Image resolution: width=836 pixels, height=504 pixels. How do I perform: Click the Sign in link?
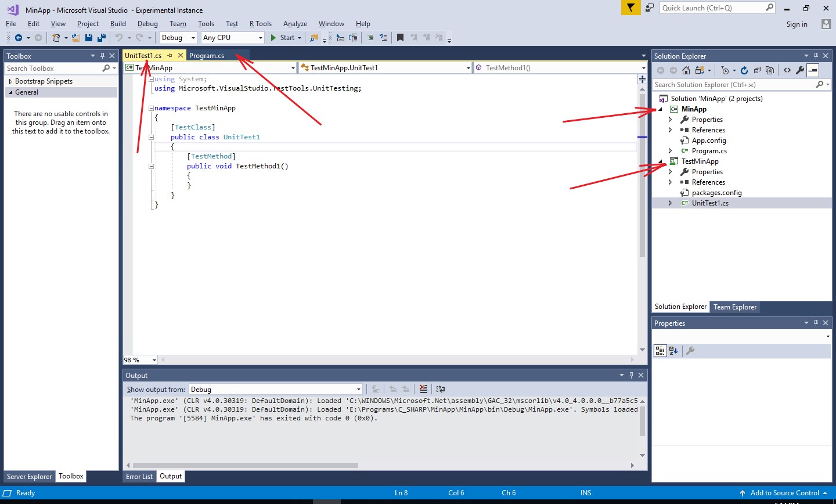click(x=797, y=24)
